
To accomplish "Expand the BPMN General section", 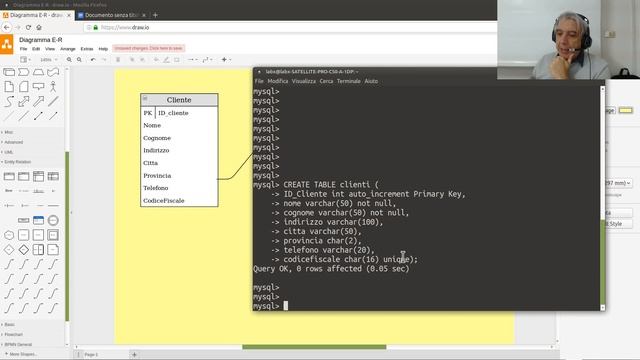I will coord(17,344).
